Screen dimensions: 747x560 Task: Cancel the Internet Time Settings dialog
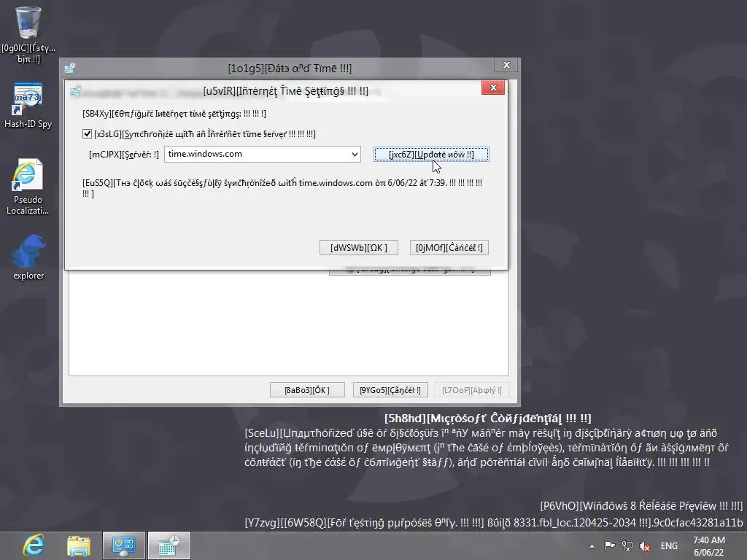point(449,248)
